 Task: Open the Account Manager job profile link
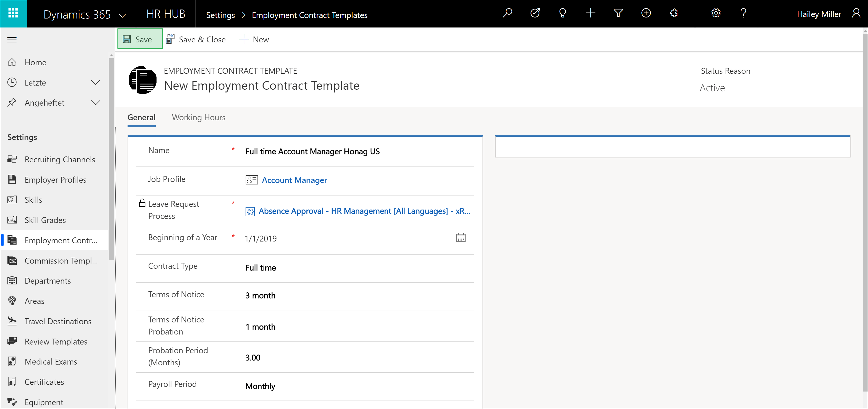click(x=294, y=180)
